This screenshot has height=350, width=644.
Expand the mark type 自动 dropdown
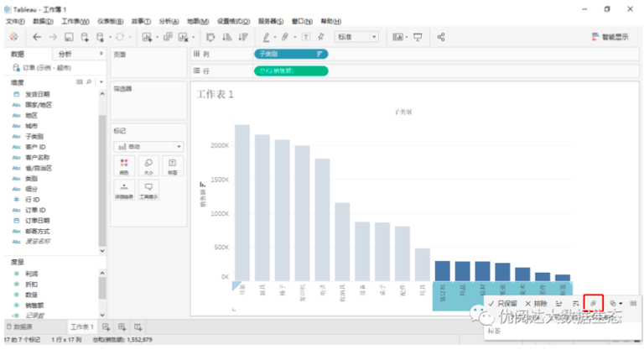pos(148,146)
